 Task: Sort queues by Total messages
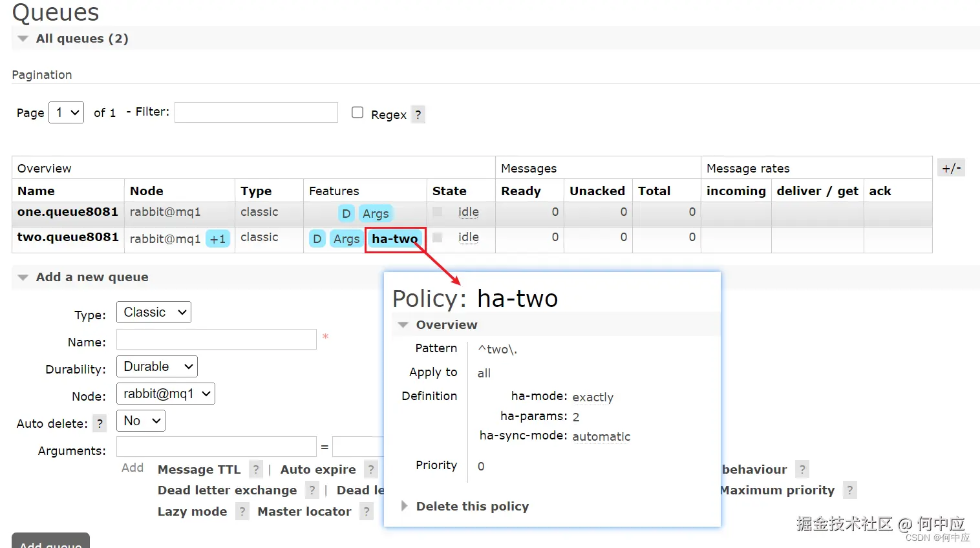point(654,191)
